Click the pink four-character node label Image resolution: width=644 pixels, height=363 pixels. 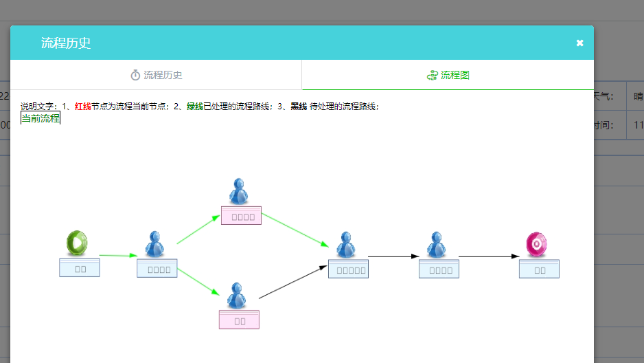pyautogui.click(x=241, y=216)
